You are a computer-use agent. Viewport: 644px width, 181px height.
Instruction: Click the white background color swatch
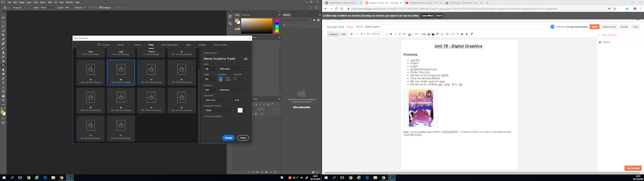[240, 110]
